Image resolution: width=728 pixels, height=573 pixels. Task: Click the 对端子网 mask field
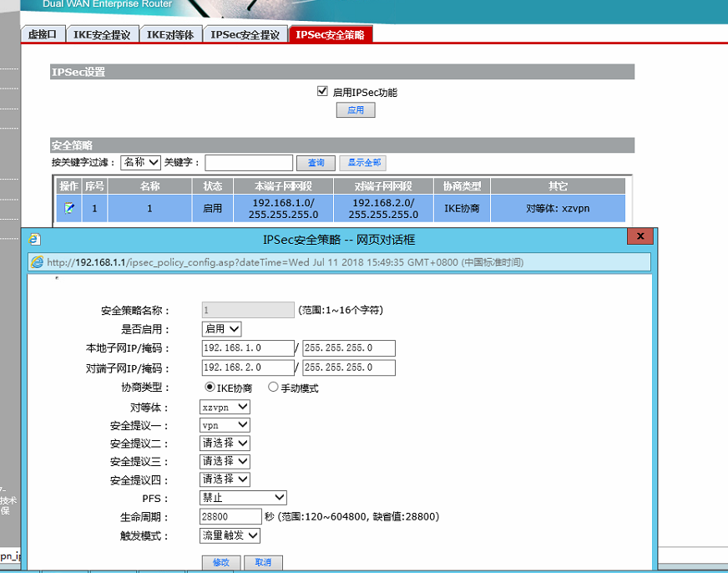tap(349, 368)
